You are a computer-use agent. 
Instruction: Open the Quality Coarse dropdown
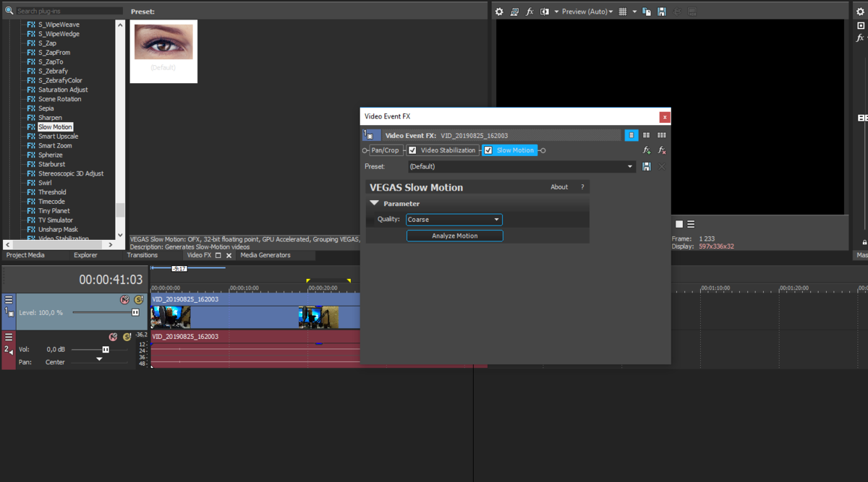click(x=454, y=220)
